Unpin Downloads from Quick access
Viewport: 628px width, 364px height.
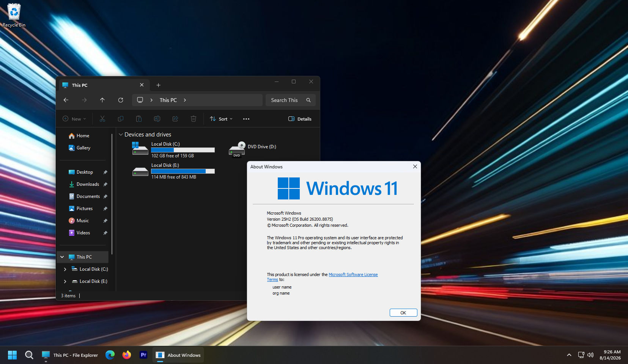tap(105, 184)
